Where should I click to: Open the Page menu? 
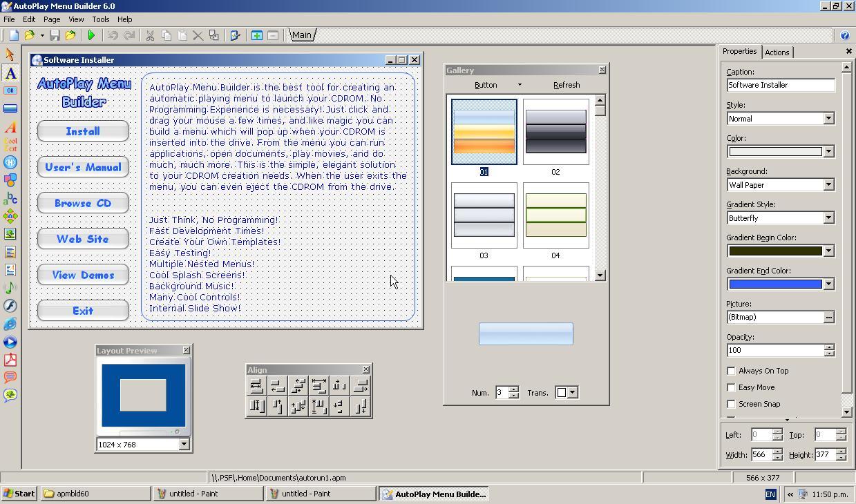point(51,19)
